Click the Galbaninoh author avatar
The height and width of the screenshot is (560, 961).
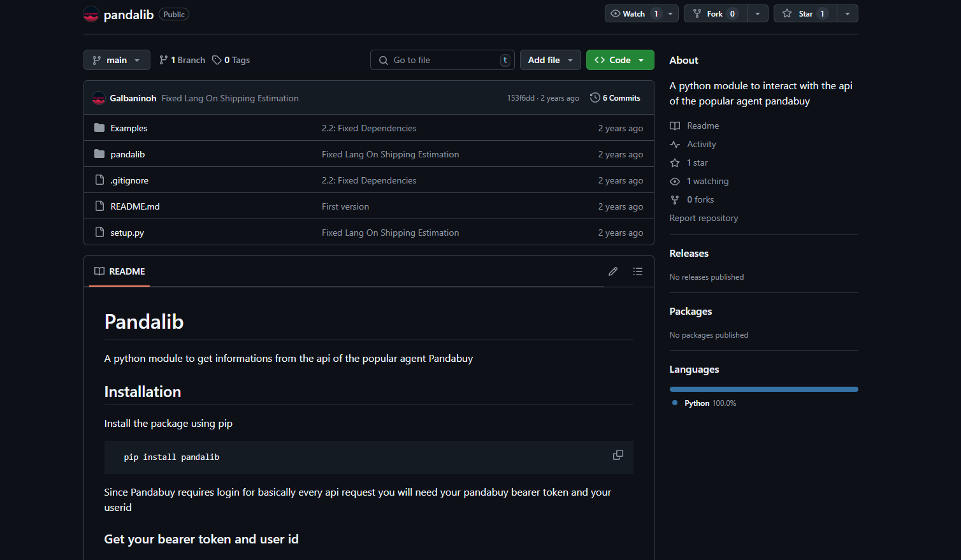pos(99,98)
